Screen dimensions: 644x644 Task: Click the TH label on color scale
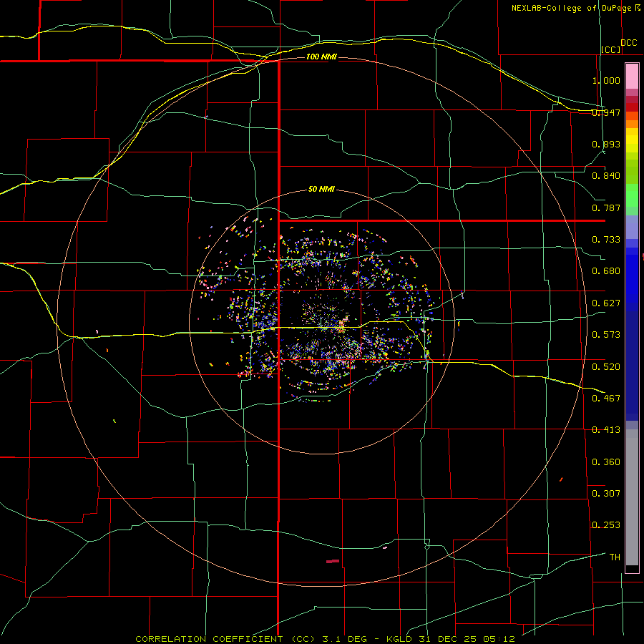click(x=615, y=557)
